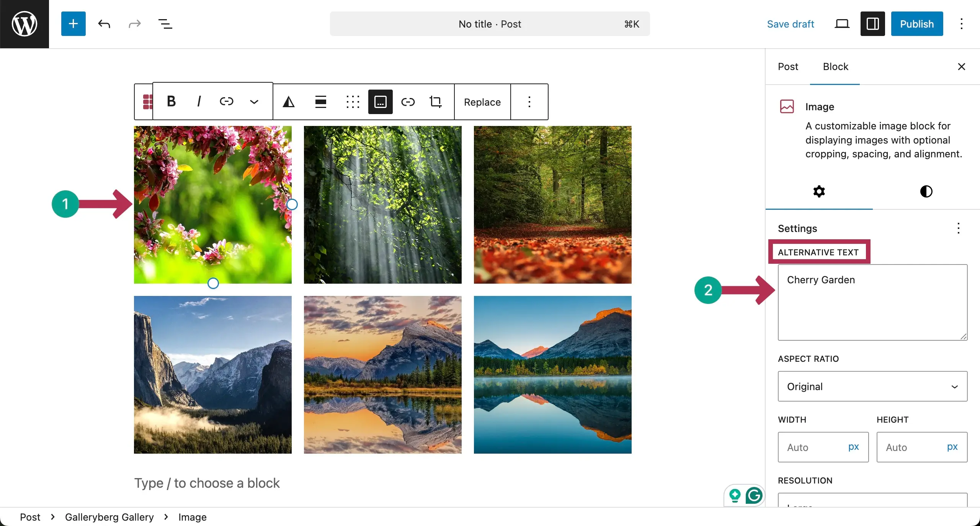The width and height of the screenshot is (980, 526).
Task: Toggle the settings sidebar from the top bar
Action: 872,23
